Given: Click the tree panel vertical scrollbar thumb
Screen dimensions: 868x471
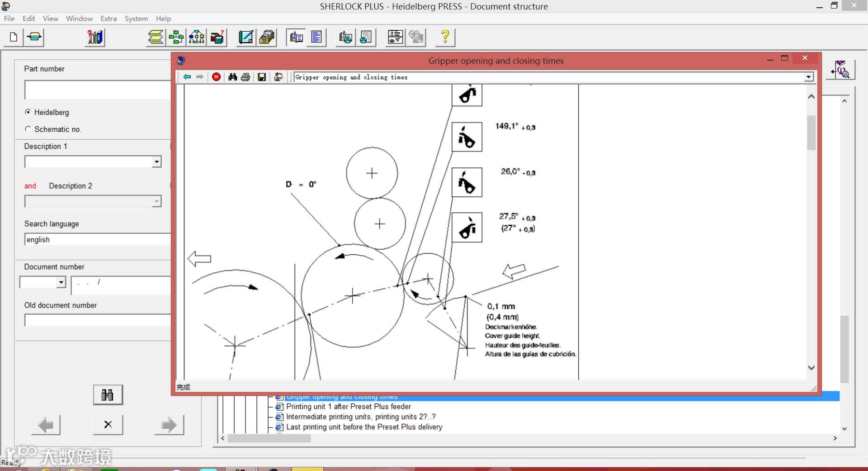Looking at the screenshot, I should click(x=844, y=349).
